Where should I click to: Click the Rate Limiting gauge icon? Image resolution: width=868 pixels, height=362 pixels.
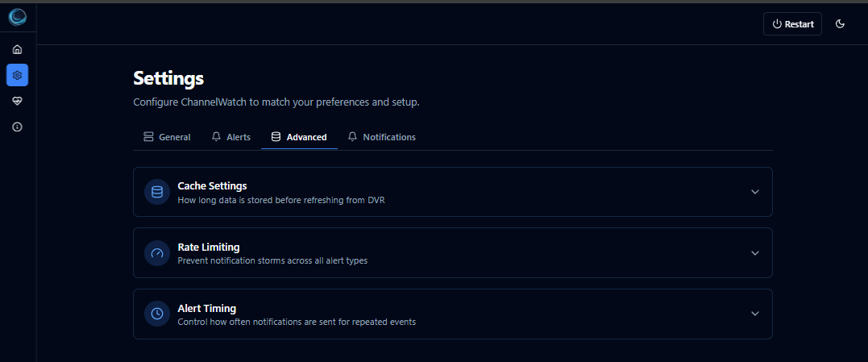157,253
